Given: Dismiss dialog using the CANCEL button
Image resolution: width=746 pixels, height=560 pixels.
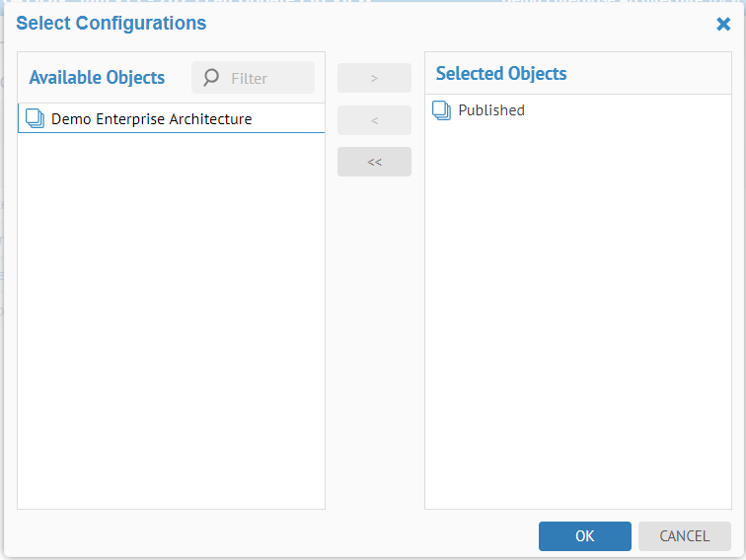Looking at the screenshot, I should [684, 536].
